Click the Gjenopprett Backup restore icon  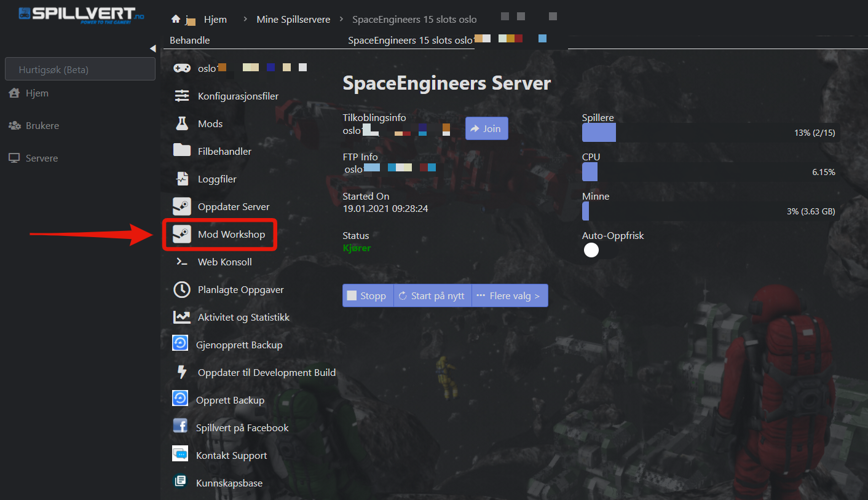(x=180, y=343)
